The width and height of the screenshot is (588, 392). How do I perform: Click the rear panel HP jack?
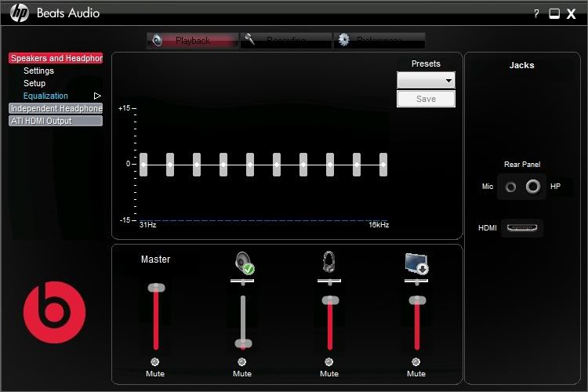click(533, 186)
